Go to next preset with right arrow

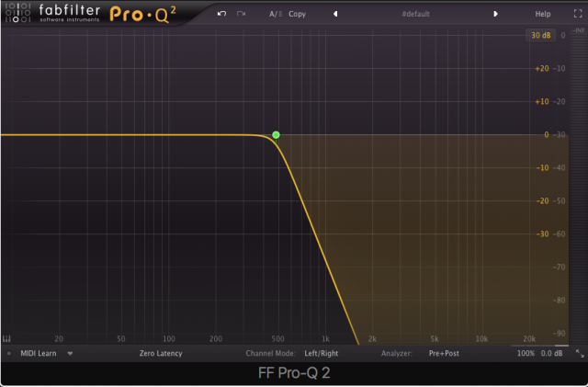[x=495, y=14]
